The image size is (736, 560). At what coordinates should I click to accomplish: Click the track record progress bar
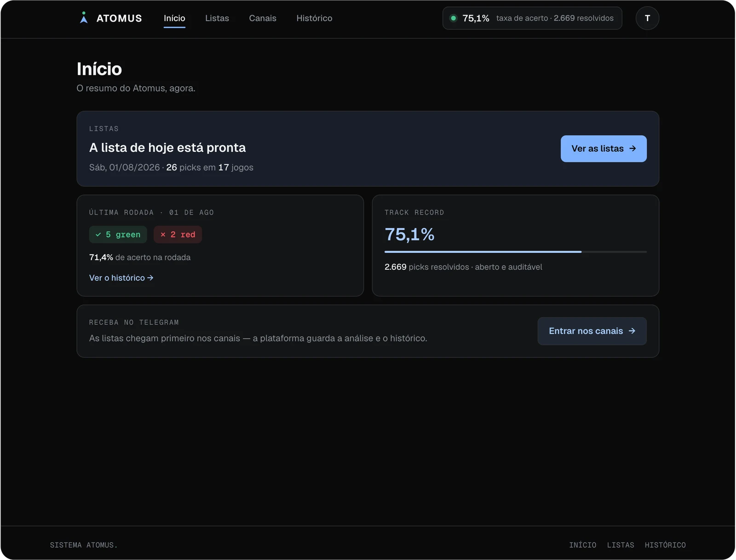pos(516,252)
